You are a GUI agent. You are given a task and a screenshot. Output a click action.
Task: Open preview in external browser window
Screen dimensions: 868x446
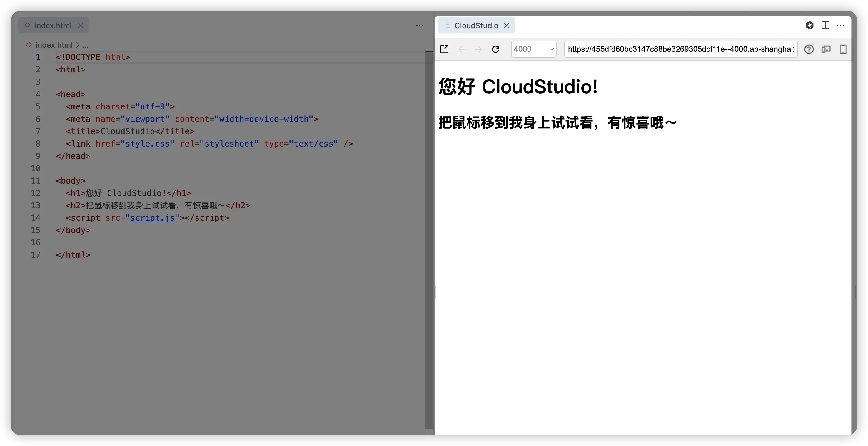(445, 49)
